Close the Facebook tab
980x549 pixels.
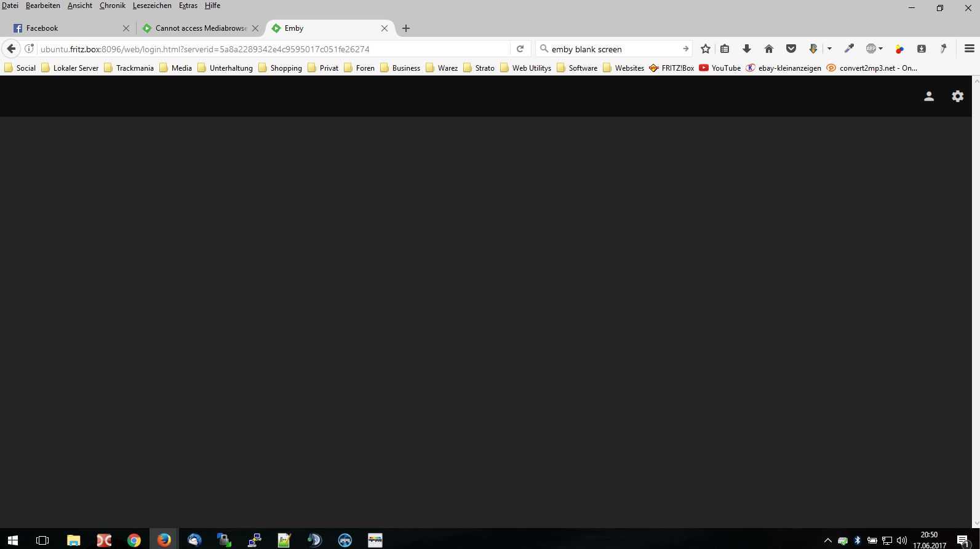point(126,28)
